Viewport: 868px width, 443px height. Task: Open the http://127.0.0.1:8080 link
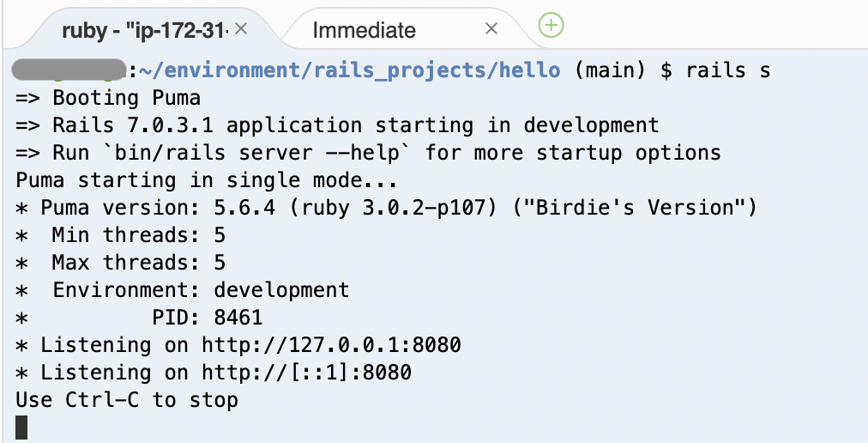coord(331,345)
